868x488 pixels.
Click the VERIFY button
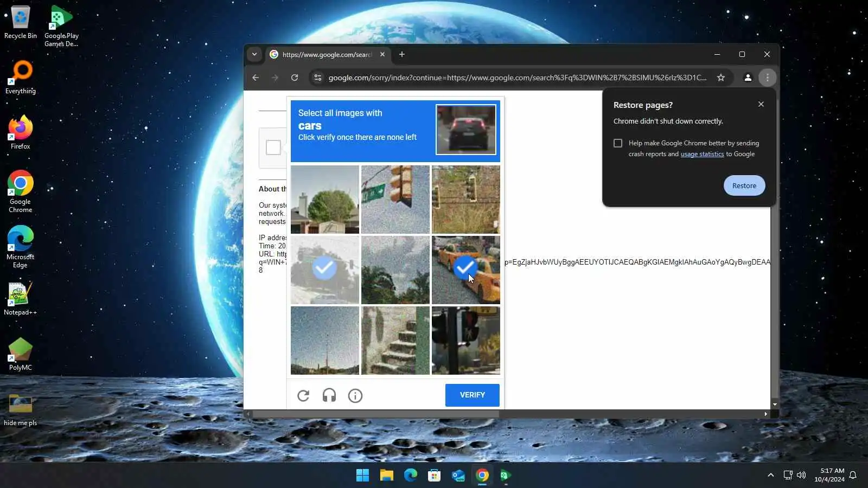(x=473, y=395)
